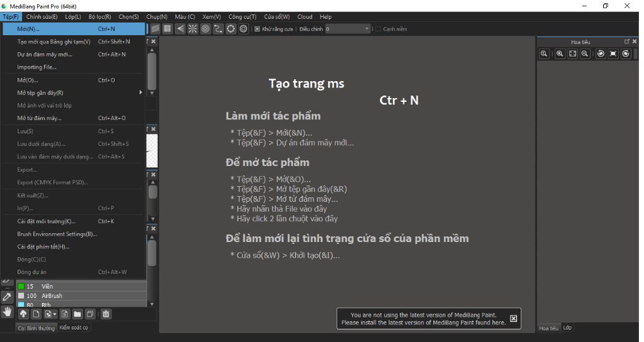Switch to Lớp tab

click(567, 328)
